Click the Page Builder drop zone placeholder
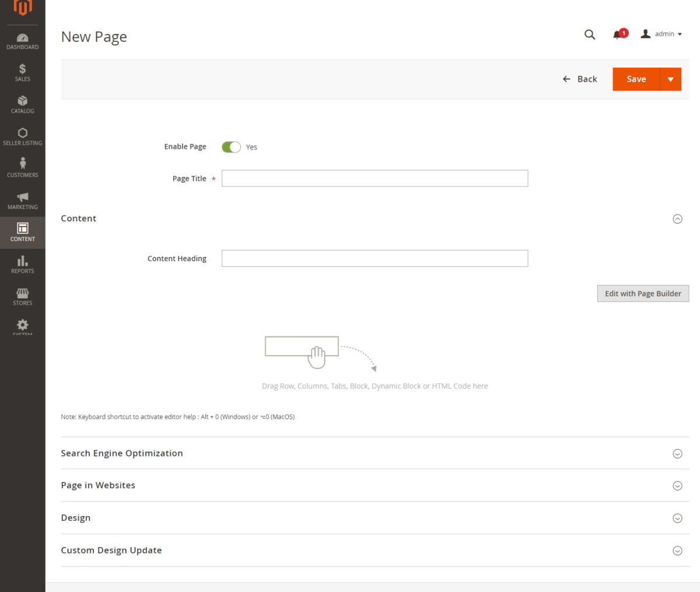Image resolution: width=700 pixels, height=592 pixels. click(x=374, y=362)
